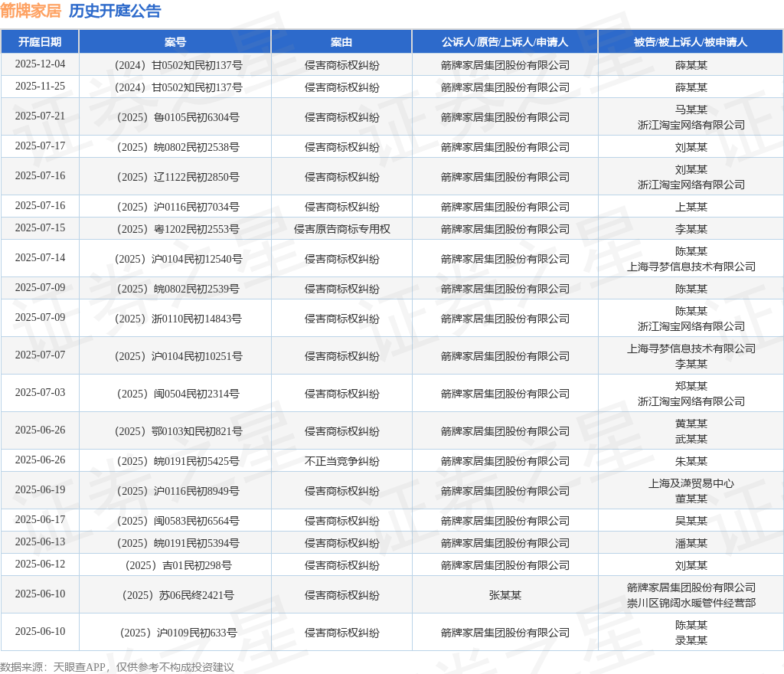Click defendant 上某某
Image resolution: width=784 pixels, height=674 pixels.
tap(691, 207)
